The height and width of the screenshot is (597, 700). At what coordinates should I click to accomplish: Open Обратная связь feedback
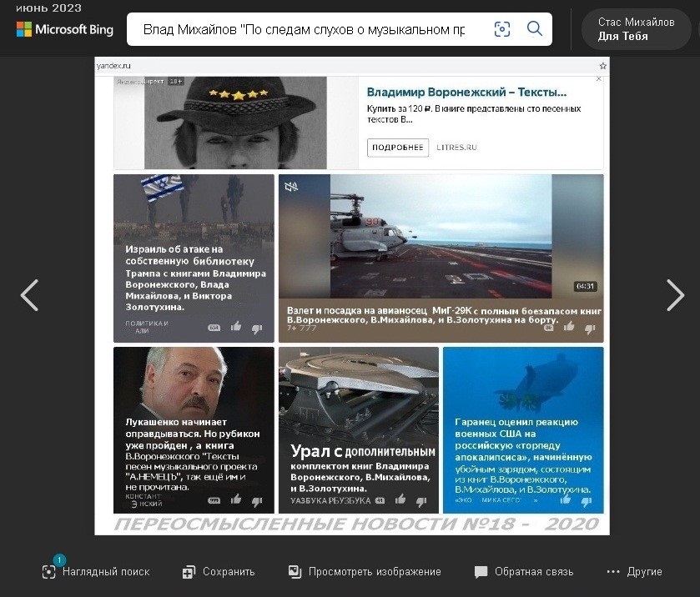(x=524, y=571)
